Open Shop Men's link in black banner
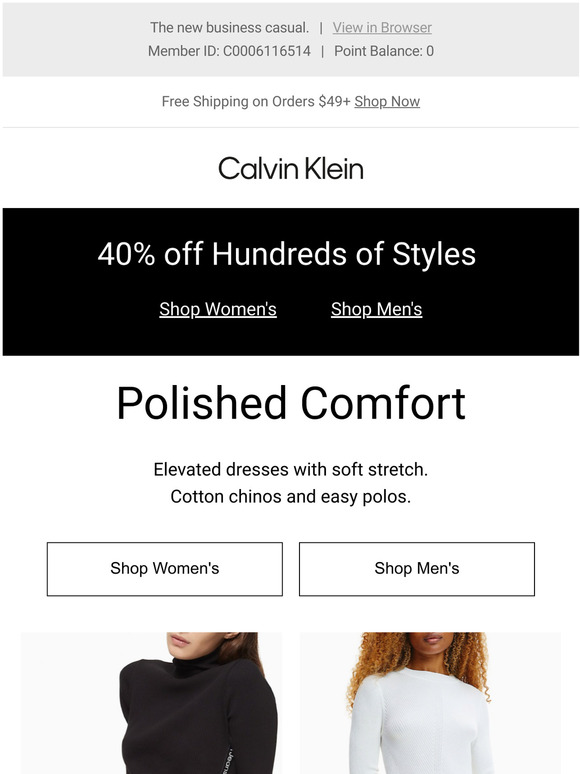 click(x=377, y=309)
